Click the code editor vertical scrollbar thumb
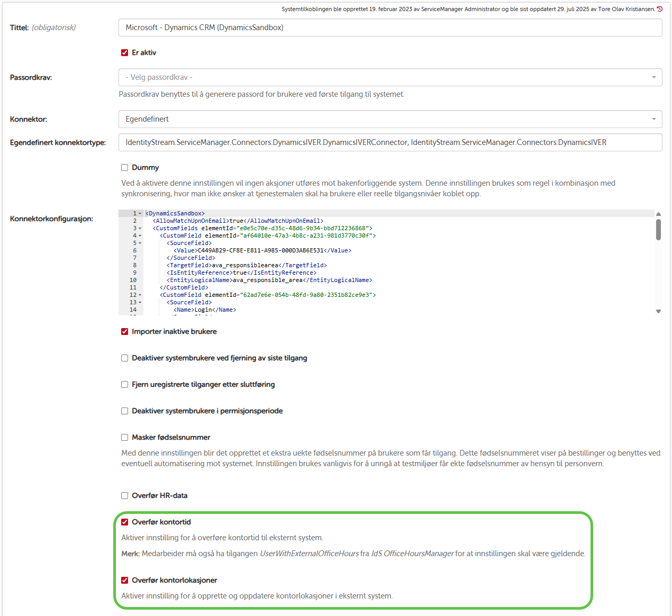672x616 pixels. 658,230
